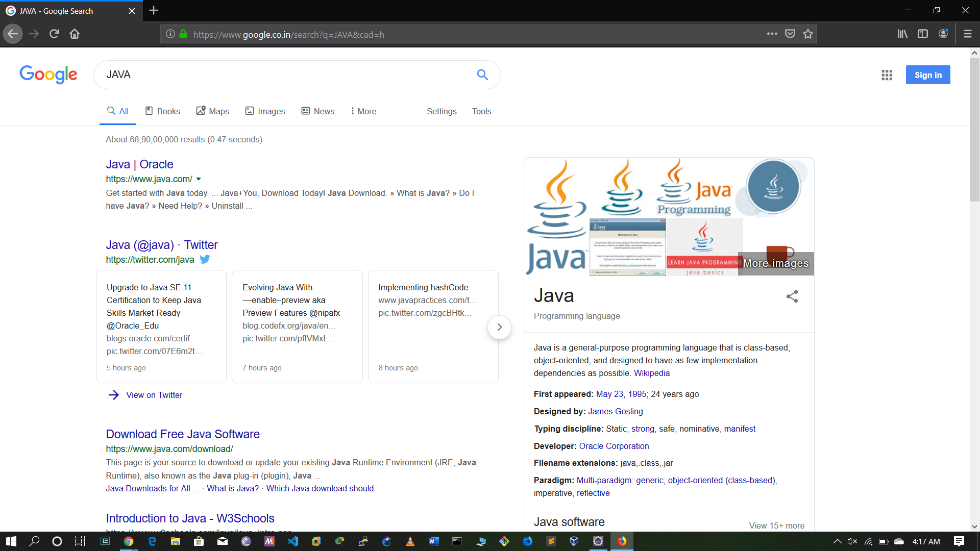Viewport: 980px width, 551px height.
Task: Open the large Java logo thumbnail
Action: tap(557, 217)
